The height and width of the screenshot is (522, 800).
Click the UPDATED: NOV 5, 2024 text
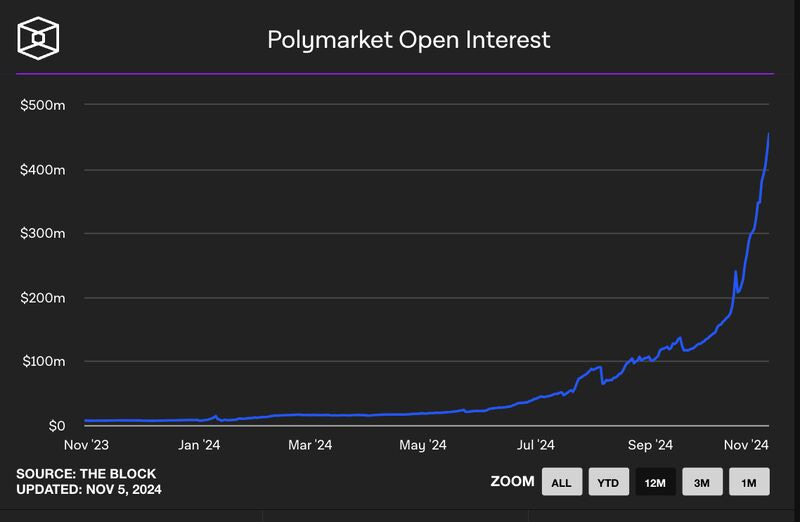[89, 489]
